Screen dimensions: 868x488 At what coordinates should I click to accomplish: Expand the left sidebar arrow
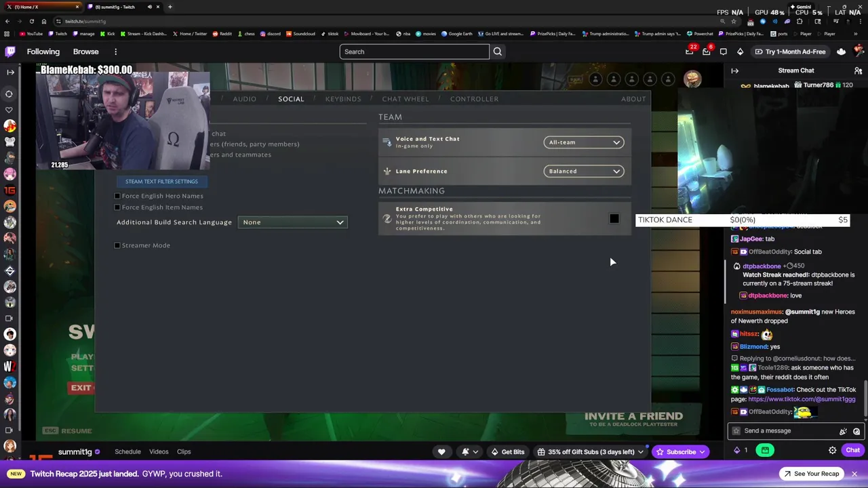(10, 72)
